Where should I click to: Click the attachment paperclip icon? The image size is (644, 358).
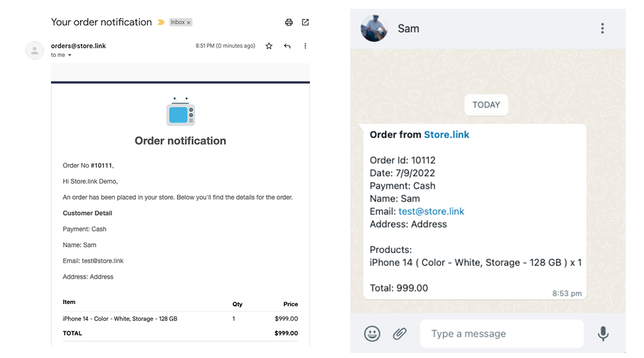coord(399,334)
